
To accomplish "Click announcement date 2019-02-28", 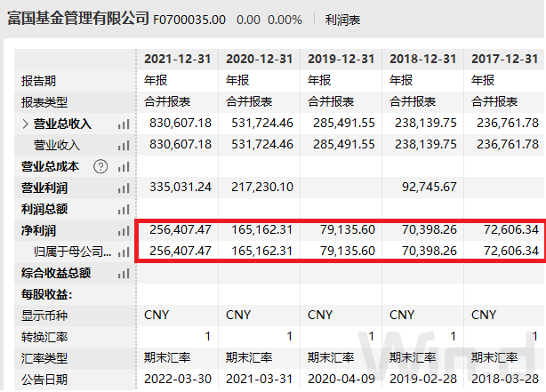I will [x=423, y=380].
